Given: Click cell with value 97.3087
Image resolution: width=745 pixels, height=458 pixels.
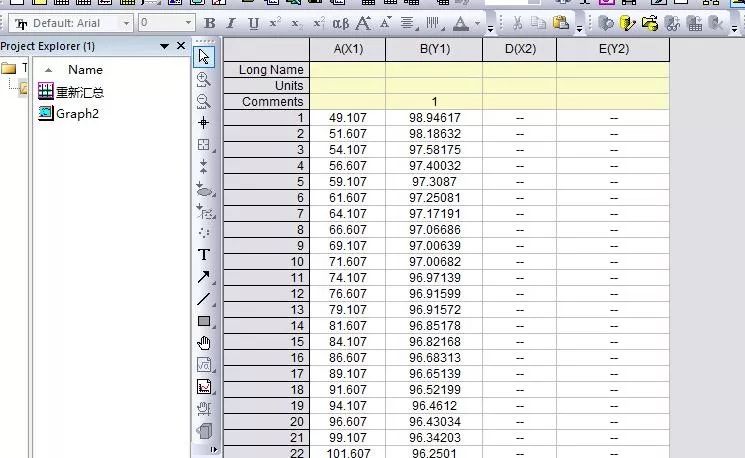Looking at the screenshot, I should click(x=434, y=182).
